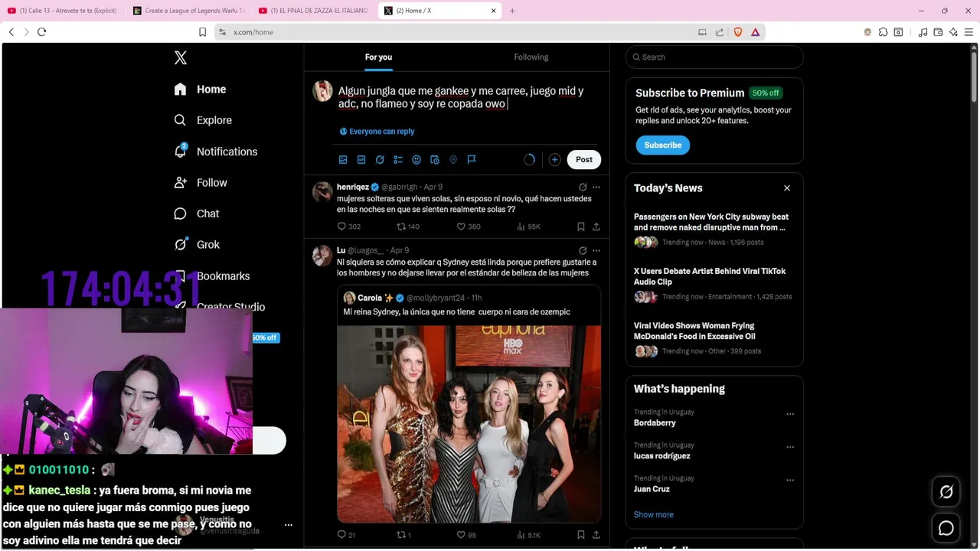Open the X logo home link
Screen dimensions: 980x551
(x=180, y=57)
